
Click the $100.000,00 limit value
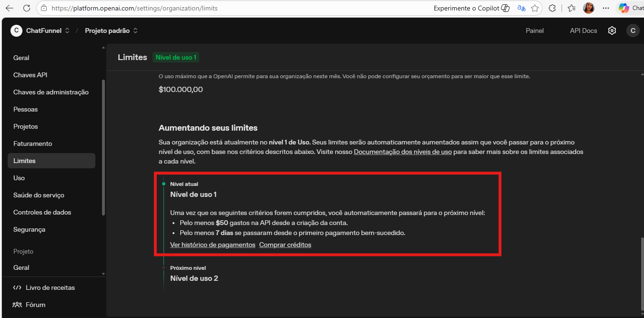pos(181,89)
